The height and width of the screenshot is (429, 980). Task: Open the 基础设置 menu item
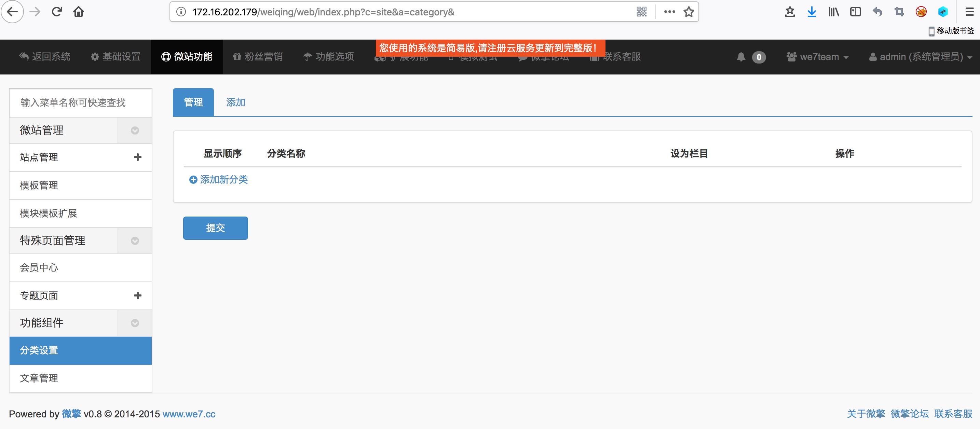pyautogui.click(x=115, y=57)
